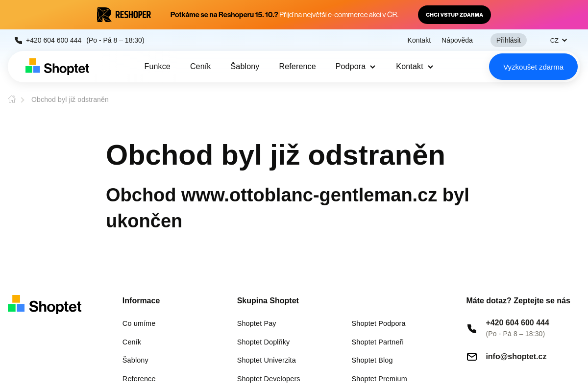The image size is (588, 392).
Task: Open Shoptet Developers in the footer
Action: pyautogui.click(x=269, y=379)
